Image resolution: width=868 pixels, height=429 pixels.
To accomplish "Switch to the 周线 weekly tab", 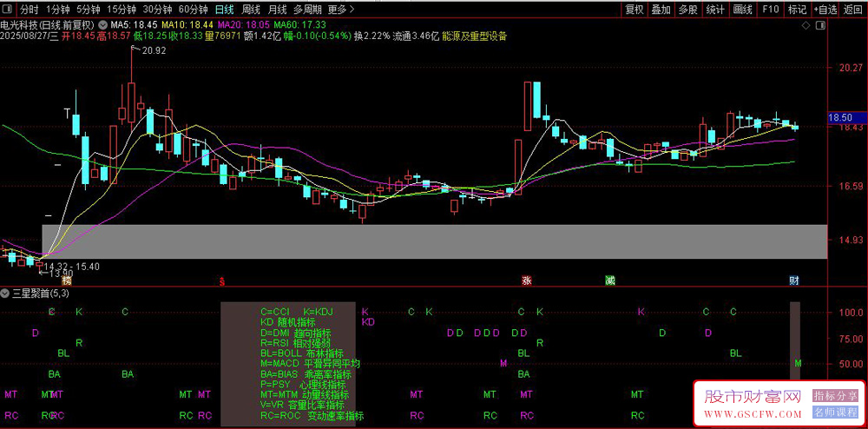I will click(x=252, y=10).
